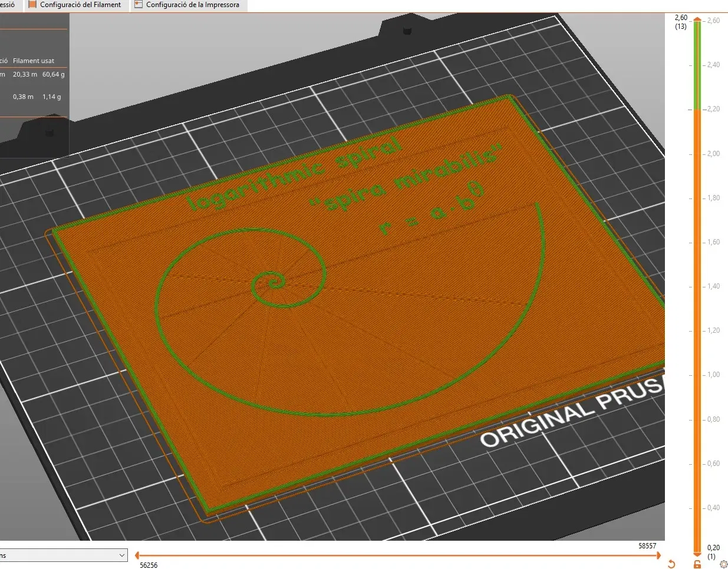Click the 56256 move count label
This screenshot has width=728, height=569.
(149, 565)
